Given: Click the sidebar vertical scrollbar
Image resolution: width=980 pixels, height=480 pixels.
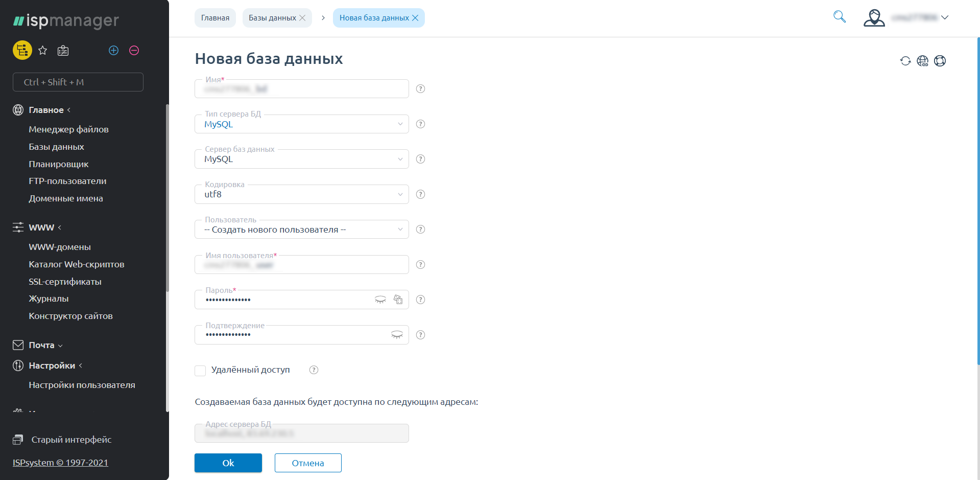Looking at the screenshot, I should click(x=167, y=256).
